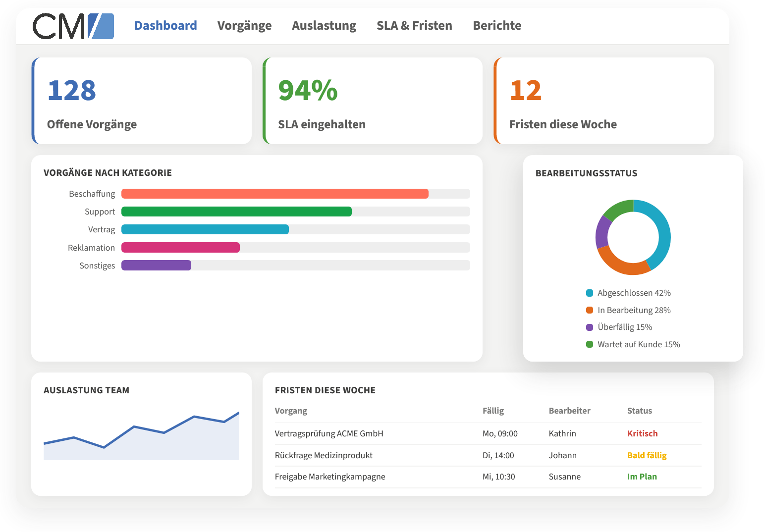Open Vertragsprüfung ACME GmbH row

(x=488, y=433)
